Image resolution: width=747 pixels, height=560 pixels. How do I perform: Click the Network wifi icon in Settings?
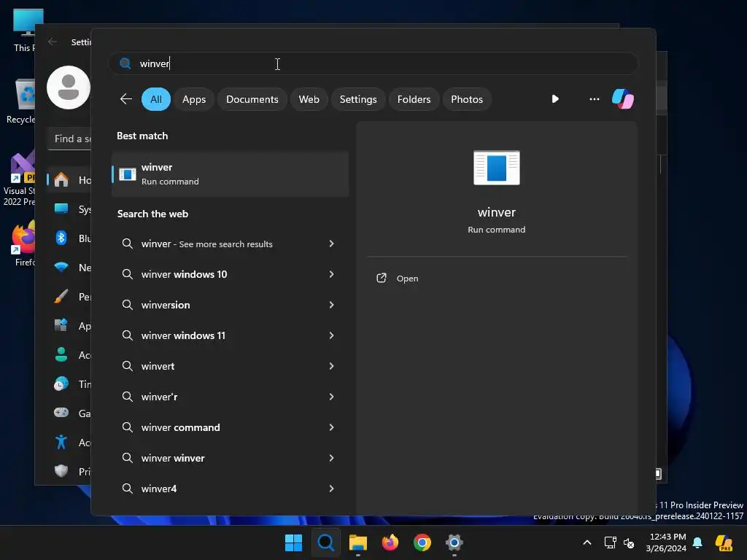61,267
